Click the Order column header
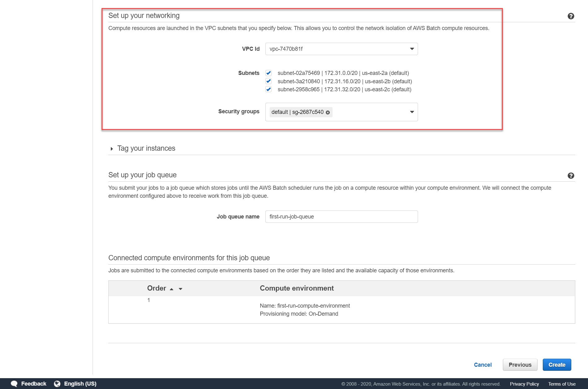This screenshot has height=389, width=588. coord(157,288)
